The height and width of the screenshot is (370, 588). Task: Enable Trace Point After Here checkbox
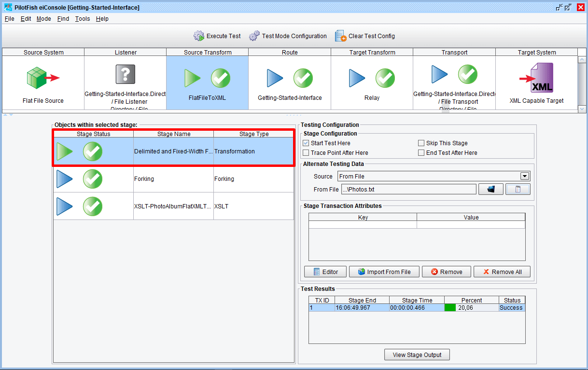306,153
